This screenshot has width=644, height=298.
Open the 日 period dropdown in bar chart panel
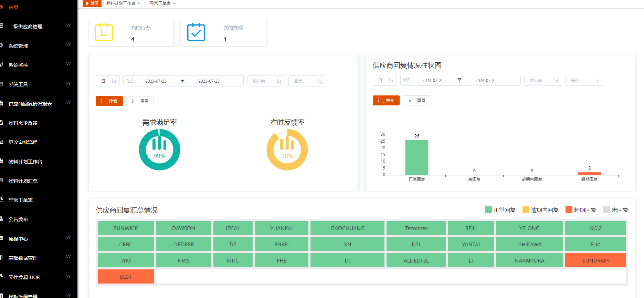[x=385, y=80]
